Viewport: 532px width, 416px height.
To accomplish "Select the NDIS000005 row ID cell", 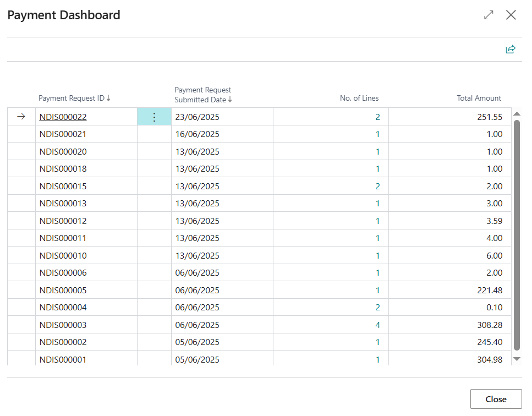I will point(86,290).
